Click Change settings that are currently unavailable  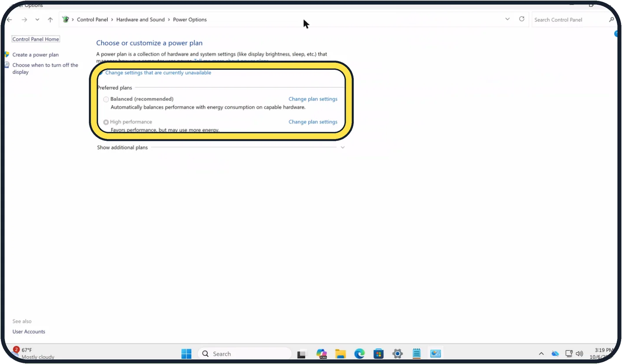(x=158, y=73)
